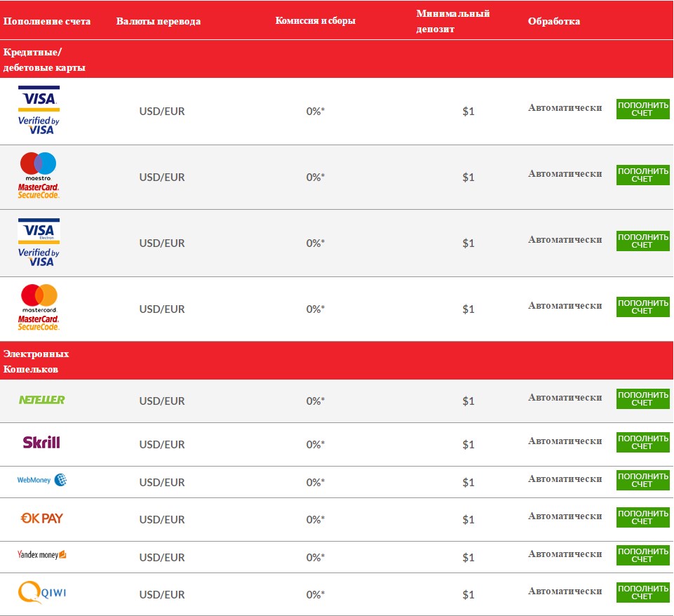Choose the WebMoney logo
This screenshot has width=674, height=616.
(x=41, y=481)
